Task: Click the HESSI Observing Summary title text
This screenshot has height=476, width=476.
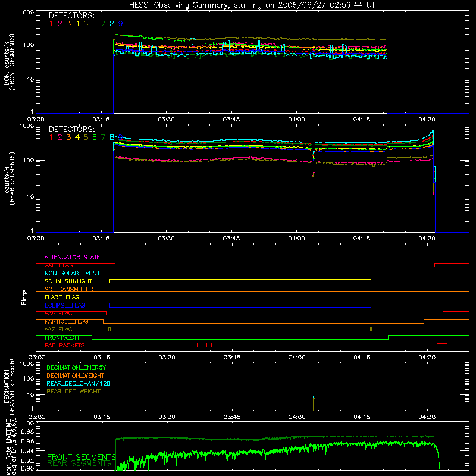Action: point(252,5)
